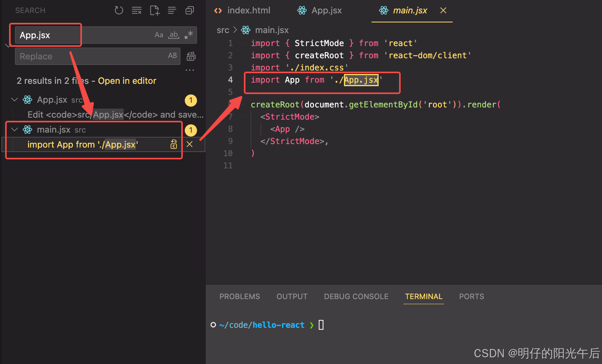This screenshot has height=364, width=602.
Task: Click index.html tab file icon
Action: pos(218,11)
